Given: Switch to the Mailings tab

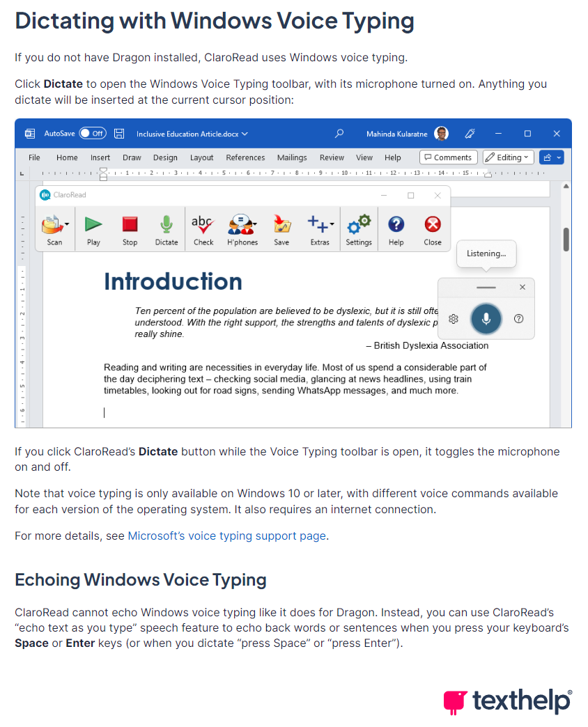Looking at the screenshot, I should 292,157.
